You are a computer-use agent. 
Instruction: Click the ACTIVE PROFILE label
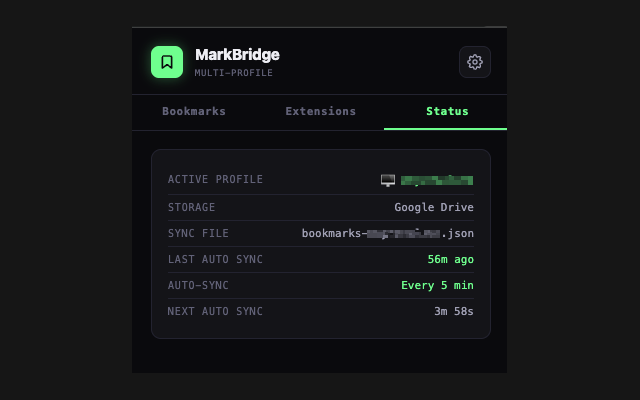coord(215,180)
